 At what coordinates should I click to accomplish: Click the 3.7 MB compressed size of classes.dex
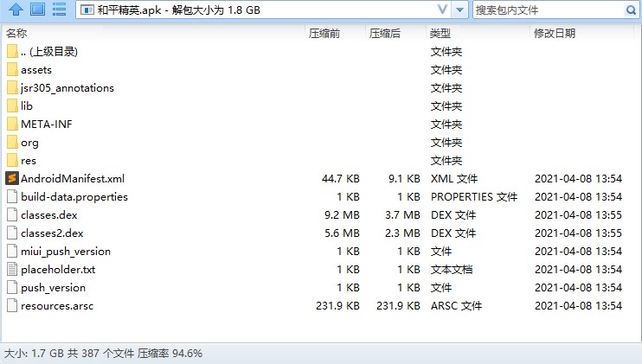click(x=402, y=214)
